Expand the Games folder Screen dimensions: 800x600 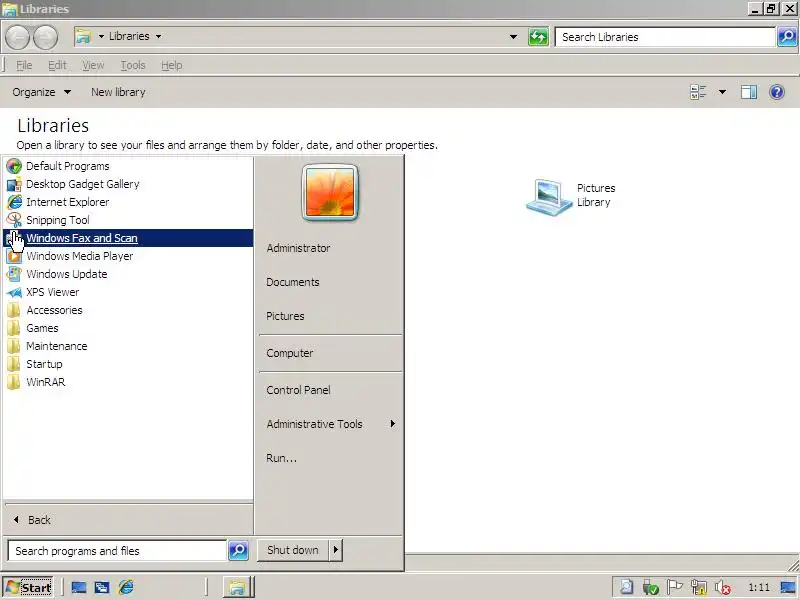coord(128,328)
